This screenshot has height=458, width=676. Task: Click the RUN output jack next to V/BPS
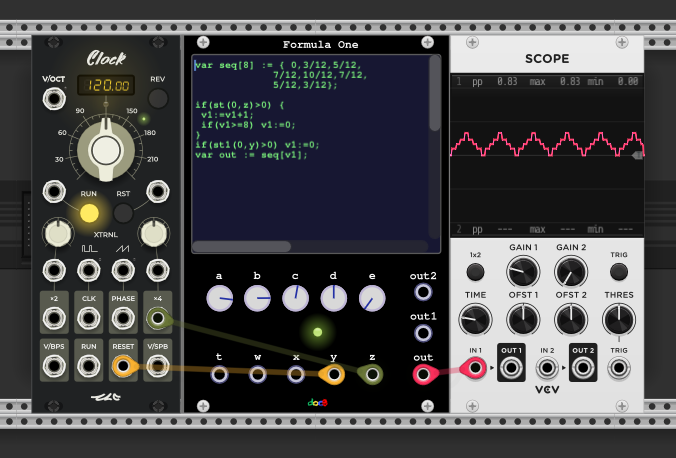88,366
